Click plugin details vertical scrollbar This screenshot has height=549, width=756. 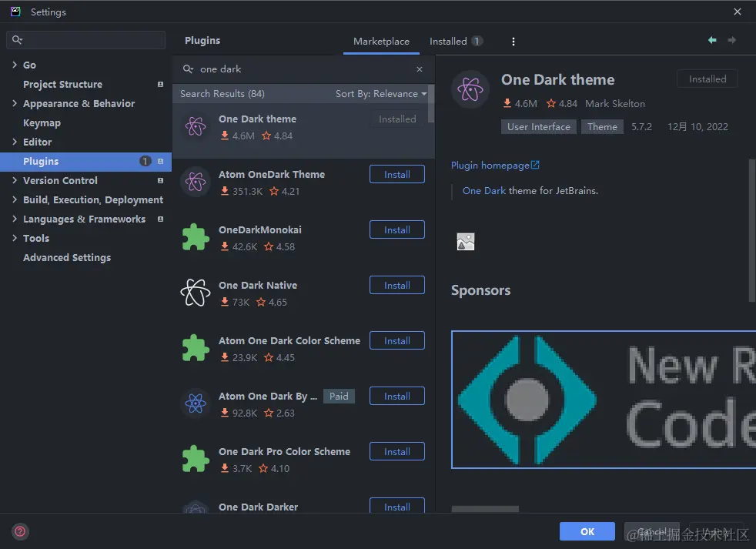[x=752, y=230]
